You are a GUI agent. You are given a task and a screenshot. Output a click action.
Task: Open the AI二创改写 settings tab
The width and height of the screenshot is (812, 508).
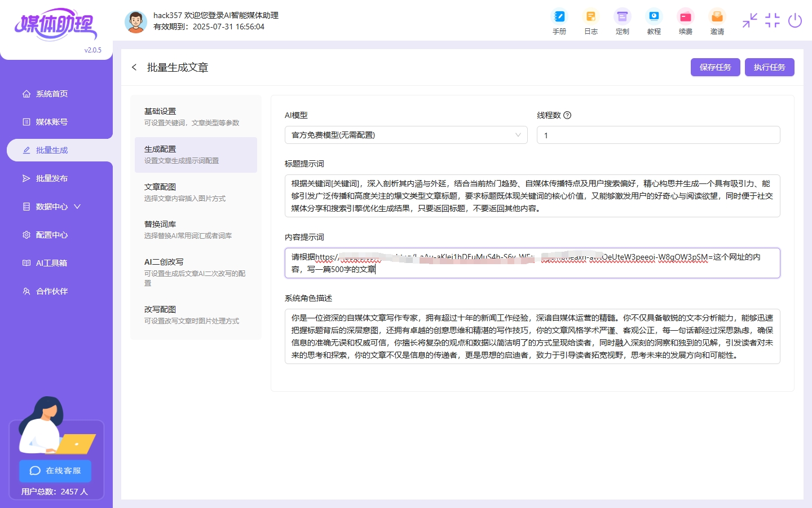[195, 273]
